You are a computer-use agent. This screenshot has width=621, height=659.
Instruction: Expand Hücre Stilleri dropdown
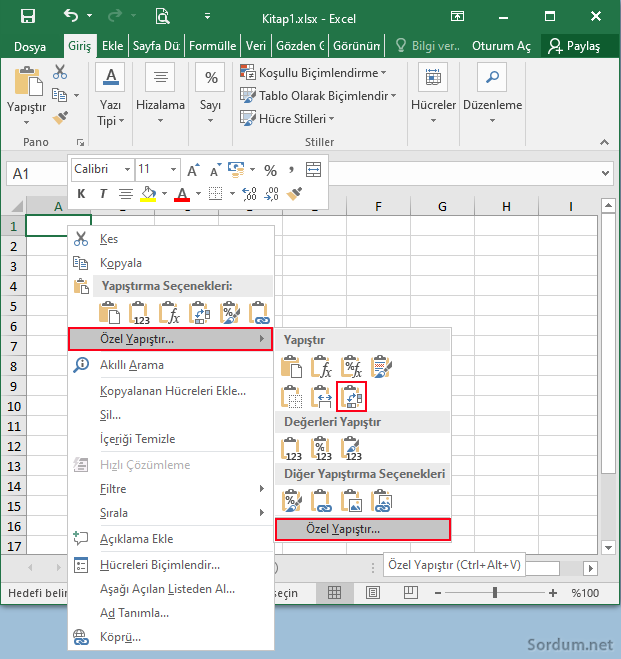click(x=332, y=119)
